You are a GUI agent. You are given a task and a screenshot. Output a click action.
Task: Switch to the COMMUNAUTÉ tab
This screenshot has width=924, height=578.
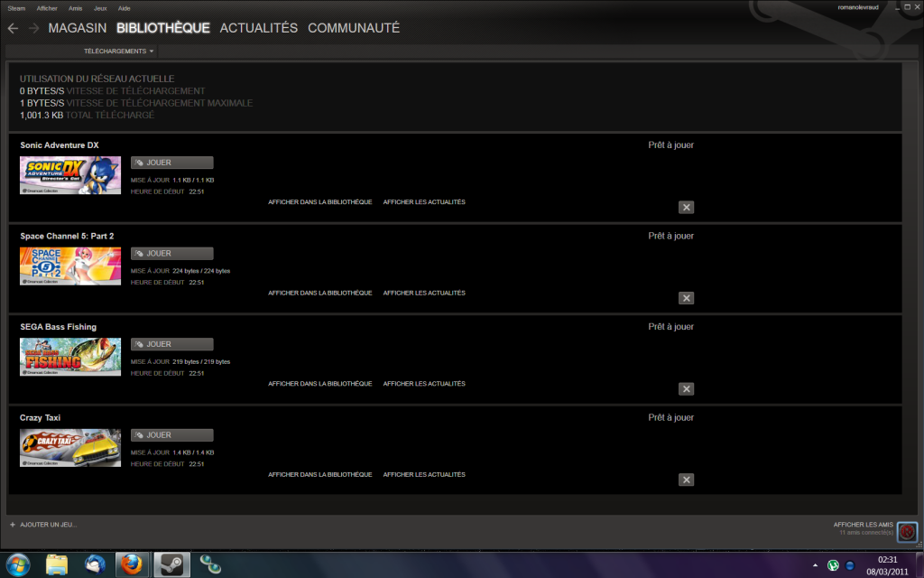point(354,28)
